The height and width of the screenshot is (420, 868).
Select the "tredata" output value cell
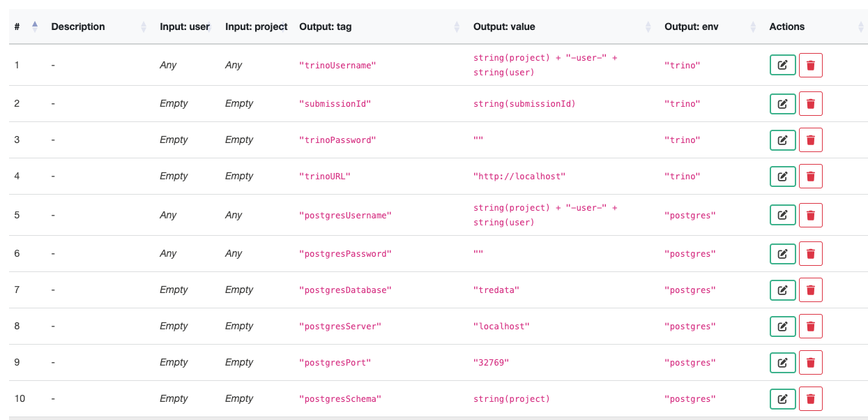click(x=496, y=290)
